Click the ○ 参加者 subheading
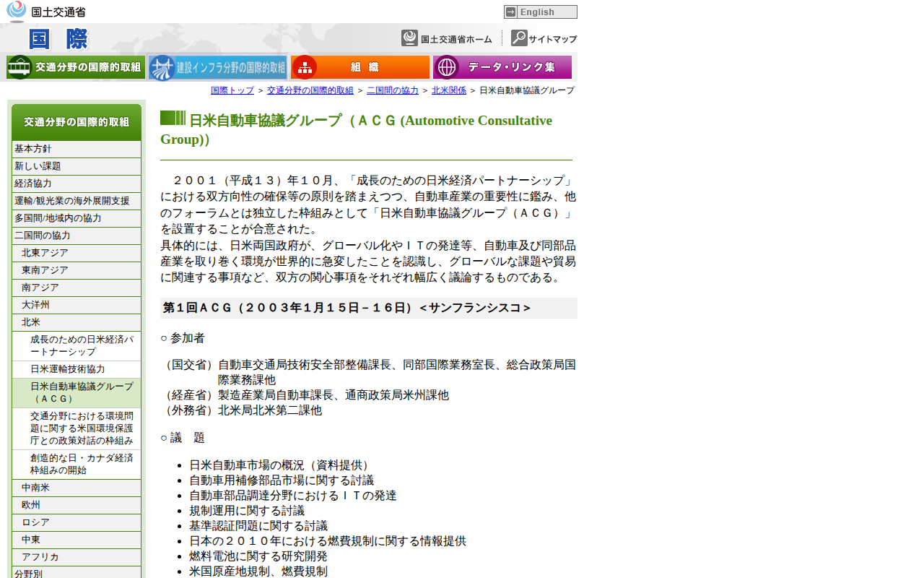The height and width of the screenshot is (578, 924). tap(183, 338)
